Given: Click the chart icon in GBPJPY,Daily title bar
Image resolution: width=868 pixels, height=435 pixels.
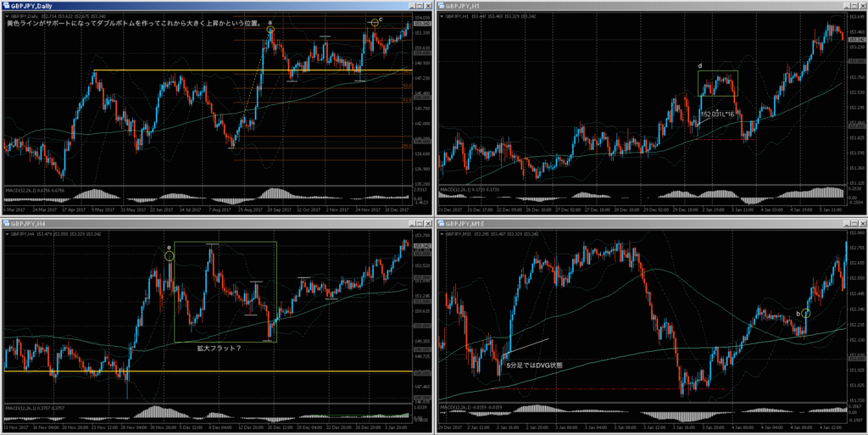Looking at the screenshot, I should click(x=6, y=5).
